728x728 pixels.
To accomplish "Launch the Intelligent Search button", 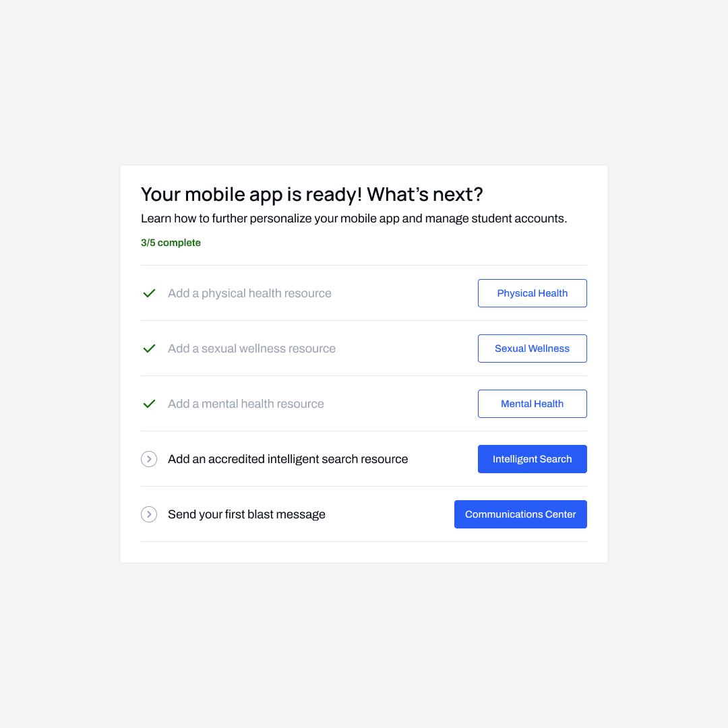I will click(x=532, y=459).
